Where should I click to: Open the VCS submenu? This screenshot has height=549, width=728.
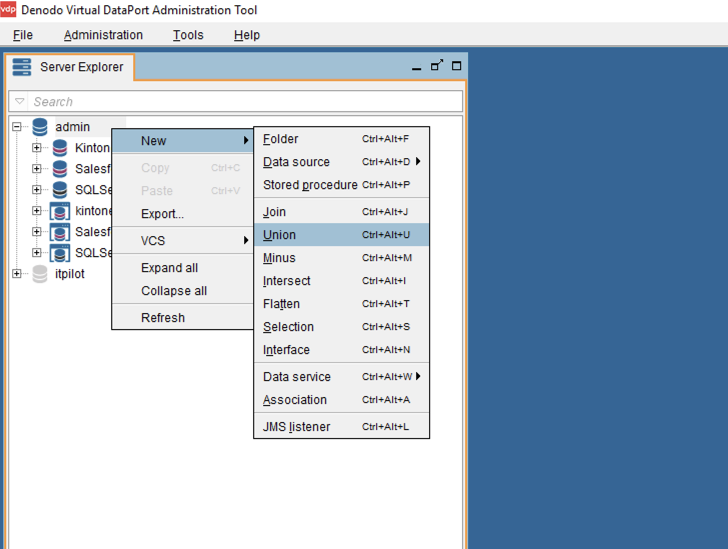(182, 241)
